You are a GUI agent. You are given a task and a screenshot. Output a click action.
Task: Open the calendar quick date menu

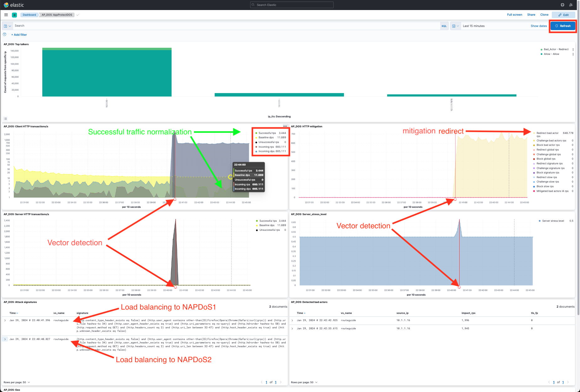[456, 26]
